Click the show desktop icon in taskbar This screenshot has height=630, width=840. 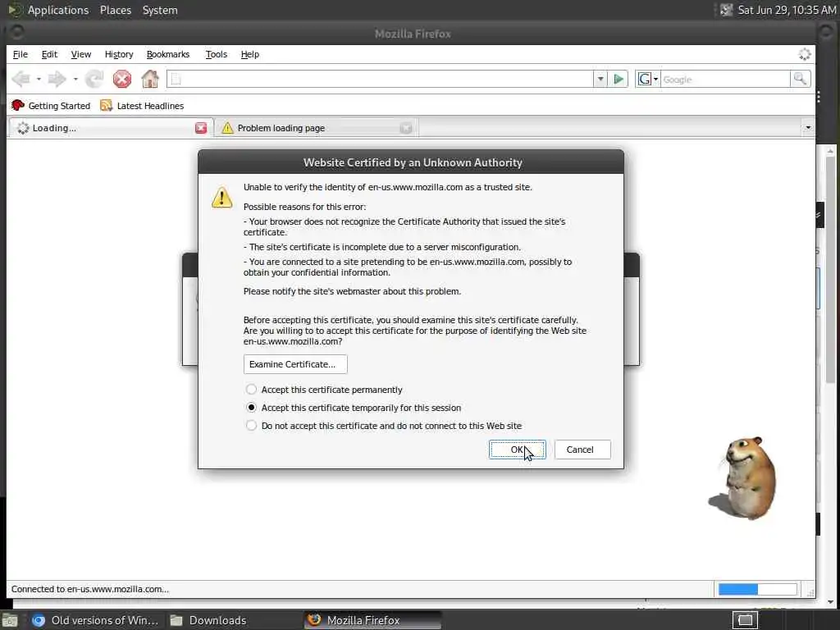pos(10,621)
